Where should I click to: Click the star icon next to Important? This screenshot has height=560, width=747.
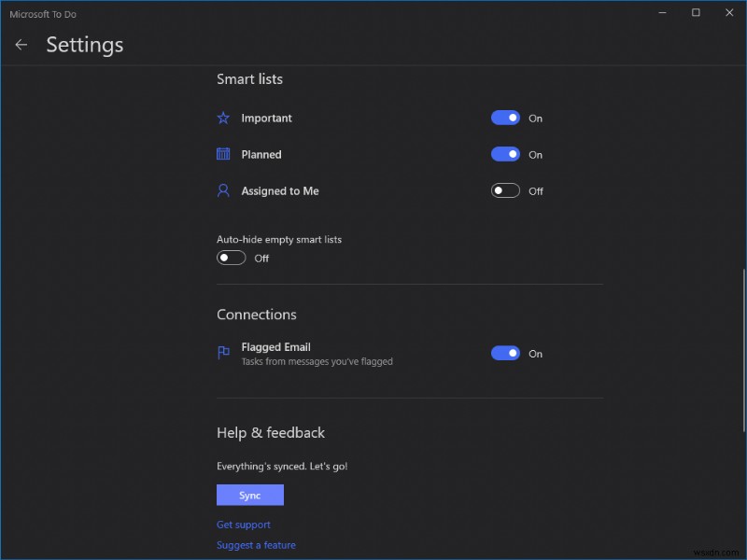[x=222, y=118]
